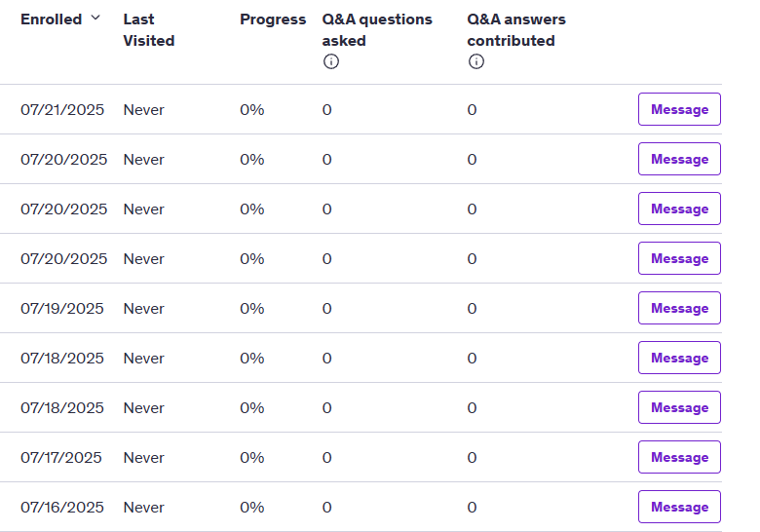The image size is (760, 532).
Task: Message the student enrolled 07/17/2025
Action: tap(679, 457)
